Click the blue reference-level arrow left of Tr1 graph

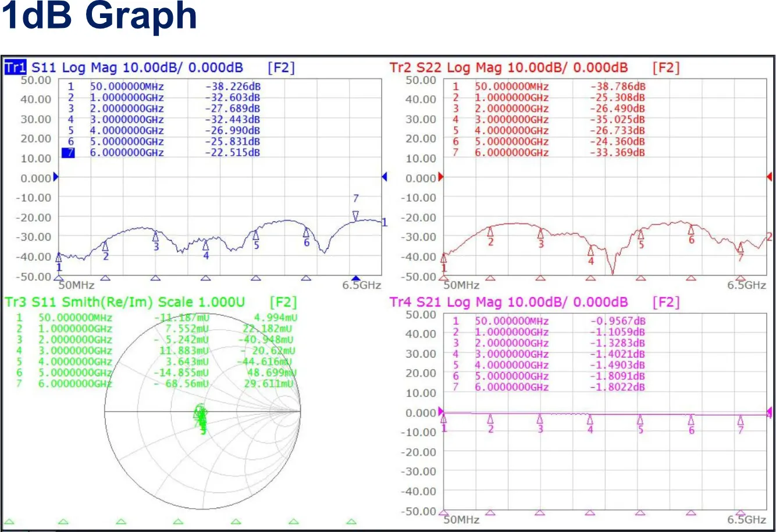56,177
